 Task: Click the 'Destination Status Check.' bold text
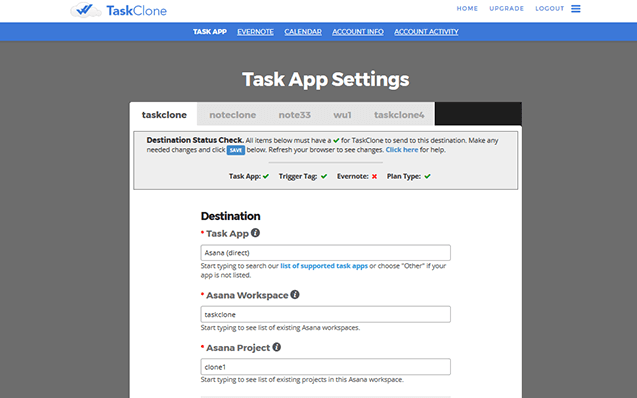pyautogui.click(x=195, y=140)
